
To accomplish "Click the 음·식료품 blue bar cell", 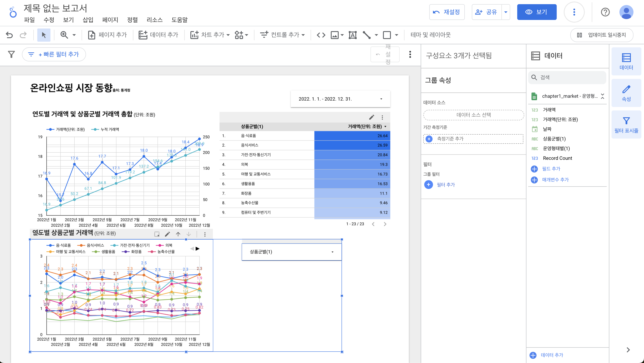I will (352, 136).
